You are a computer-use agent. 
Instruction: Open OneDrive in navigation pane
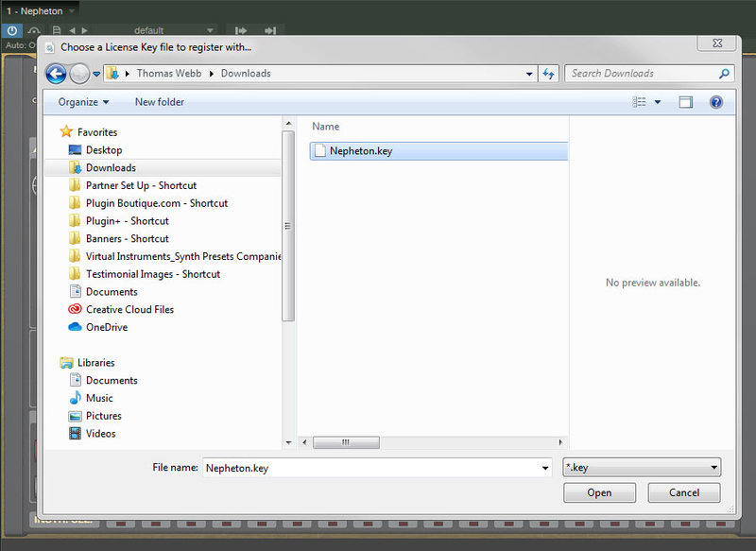tap(106, 327)
